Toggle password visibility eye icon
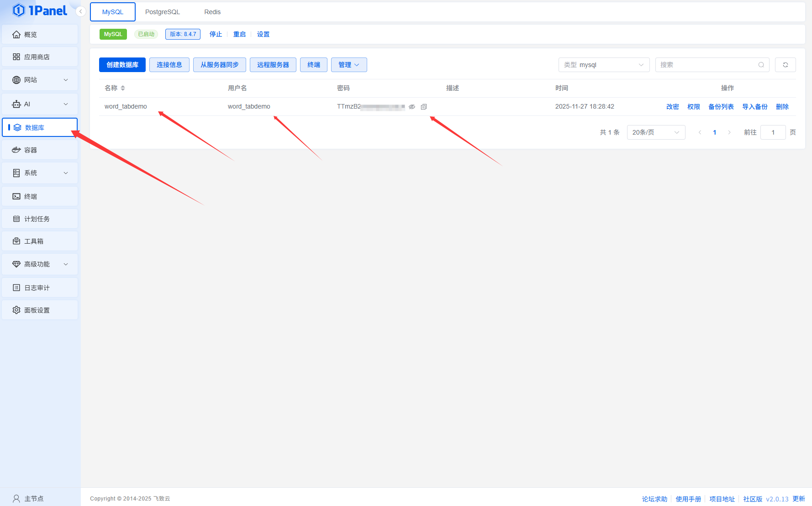Viewport: 812px width, 506px height. 411,107
